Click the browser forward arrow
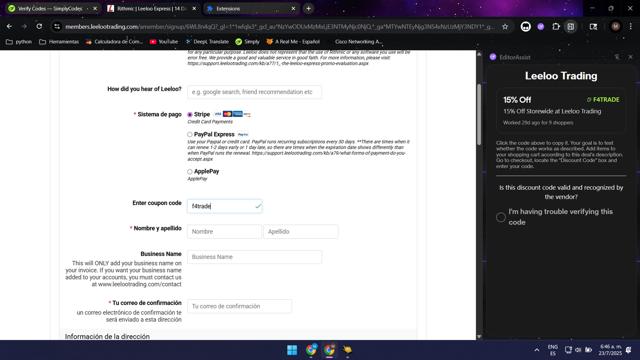Image resolution: width=640 pixels, height=360 pixels. pos(24,27)
